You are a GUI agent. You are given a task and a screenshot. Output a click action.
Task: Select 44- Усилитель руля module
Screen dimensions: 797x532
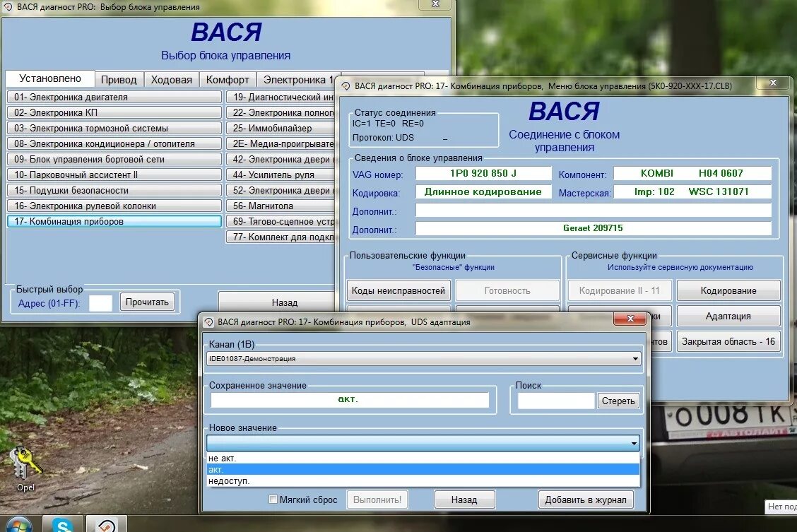281,175
